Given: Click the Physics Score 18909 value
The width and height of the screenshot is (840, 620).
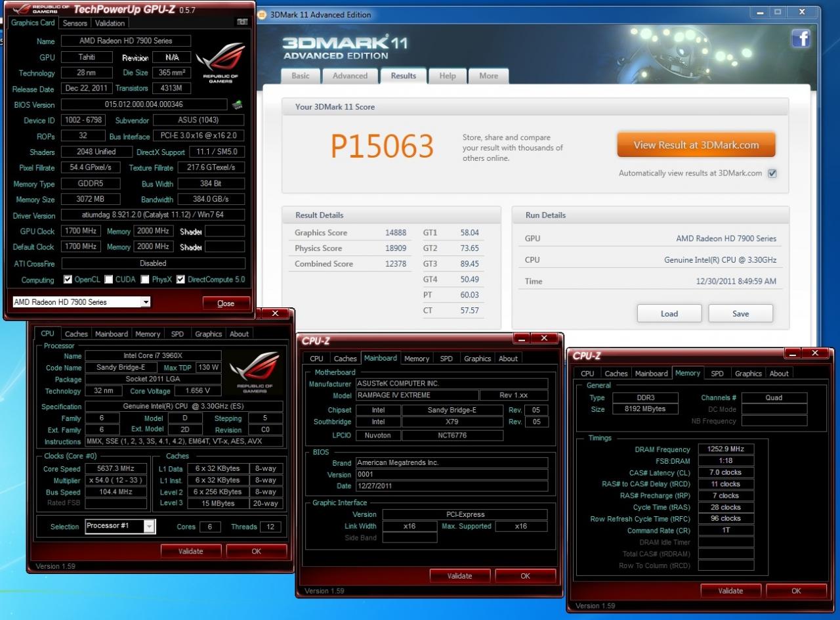Looking at the screenshot, I should 396,248.
